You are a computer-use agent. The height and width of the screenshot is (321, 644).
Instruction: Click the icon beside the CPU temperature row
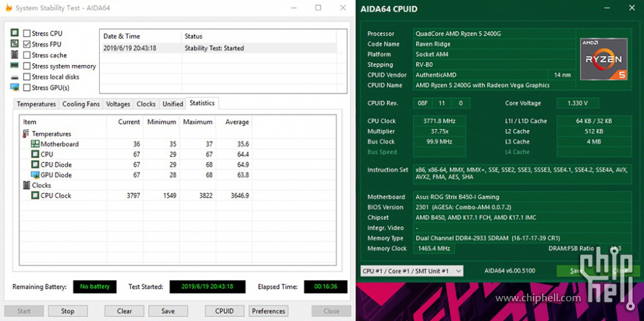click(35, 154)
